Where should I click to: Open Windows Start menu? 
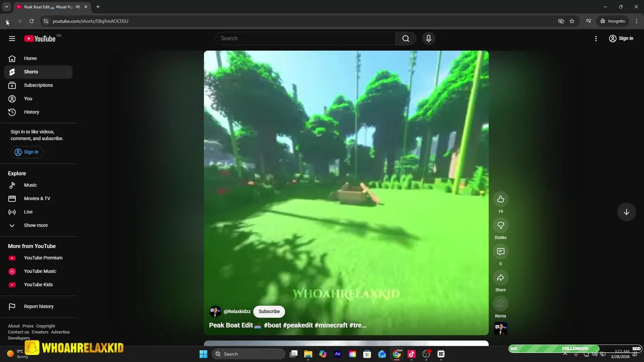[203, 354]
